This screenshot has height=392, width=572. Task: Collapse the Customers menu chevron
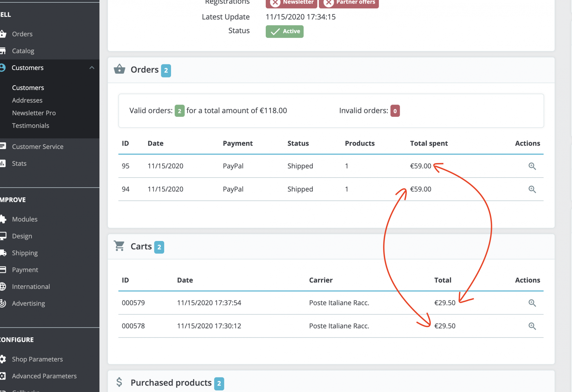[92, 68]
